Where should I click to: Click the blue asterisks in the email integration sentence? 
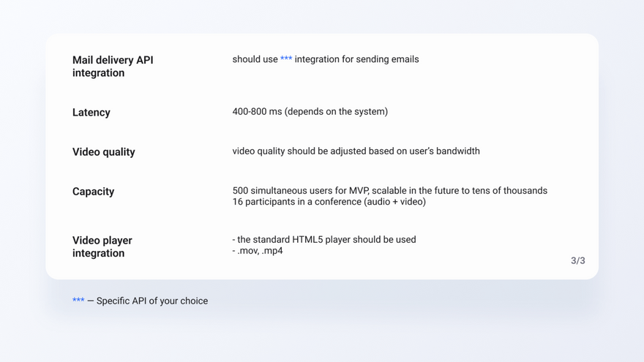286,59
